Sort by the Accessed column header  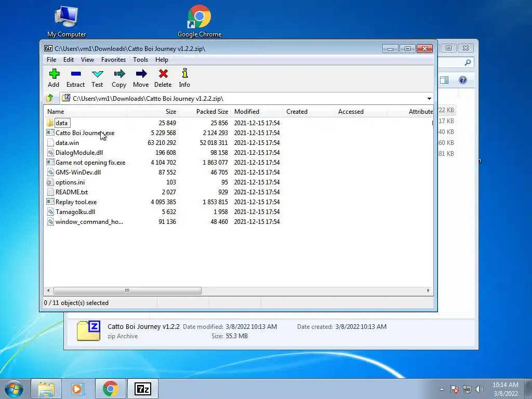pos(361,112)
